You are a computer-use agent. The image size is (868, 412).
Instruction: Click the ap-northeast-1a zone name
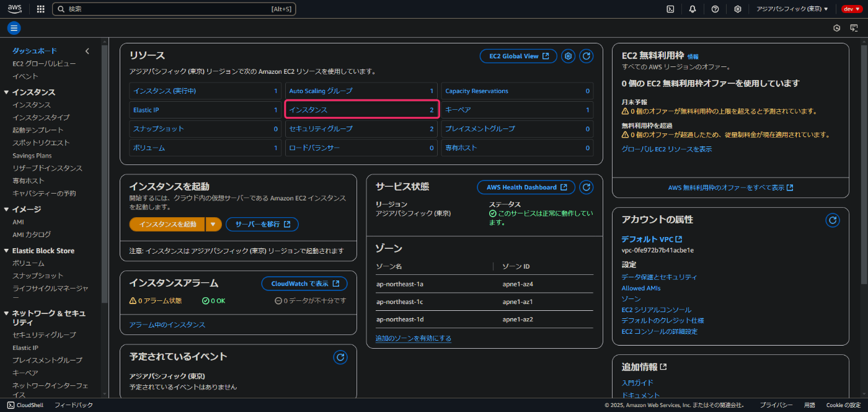400,284
